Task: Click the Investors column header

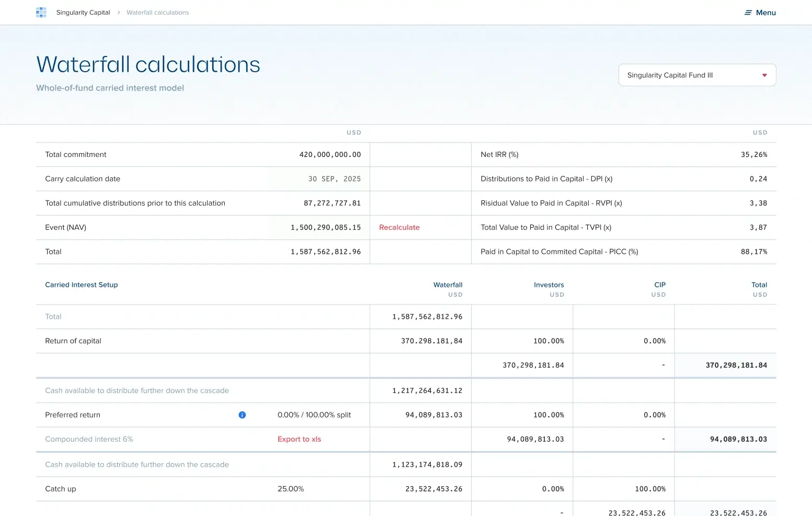Action: click(548, 285)
